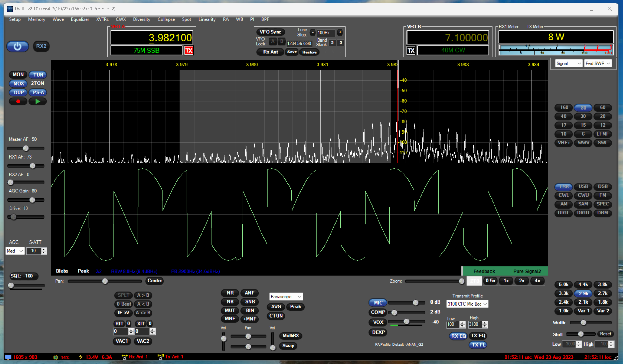This screenshot has width=623, height=364.
Task: Click the Tx Ant 1 antenna icon
Action: click(x=161, y=357)
